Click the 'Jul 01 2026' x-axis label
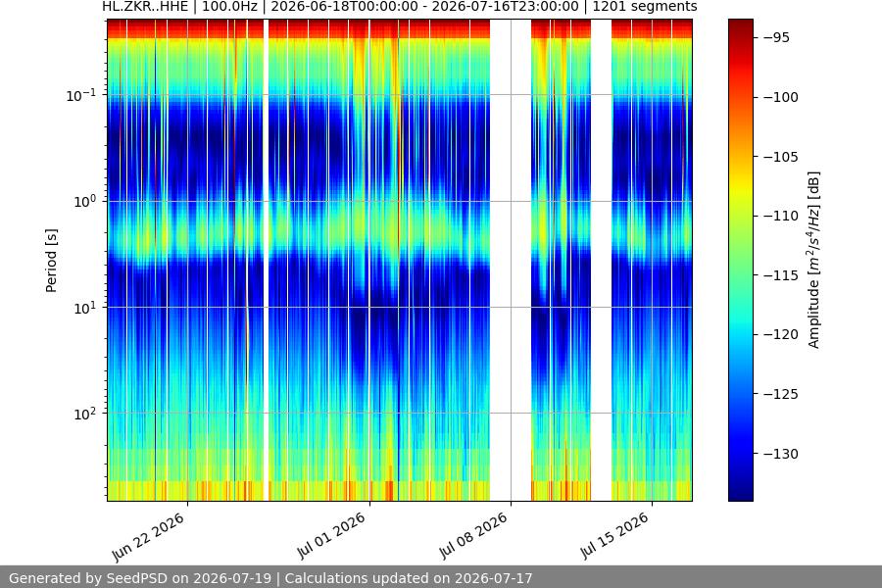882x588 pixels. point(331,536)
